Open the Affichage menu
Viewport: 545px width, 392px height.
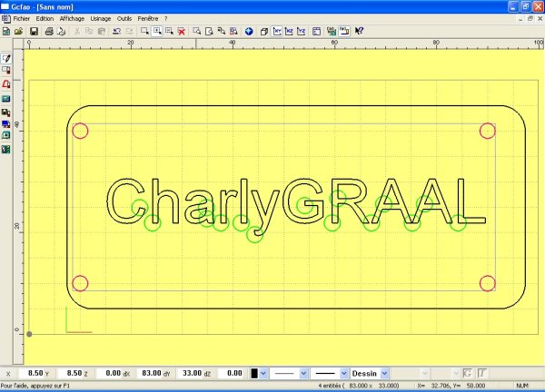(72, 19)
